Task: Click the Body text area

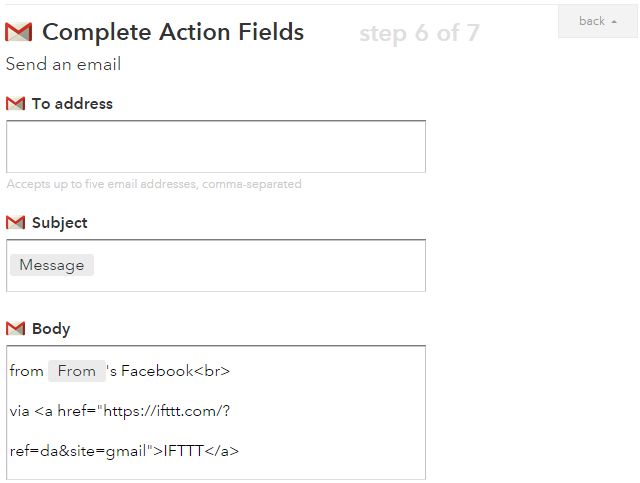Action: 216,412
